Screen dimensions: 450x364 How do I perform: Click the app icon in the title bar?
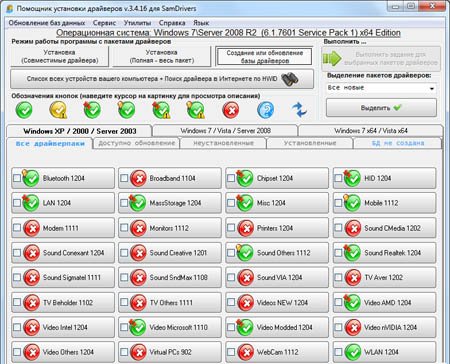coord(10,9)
